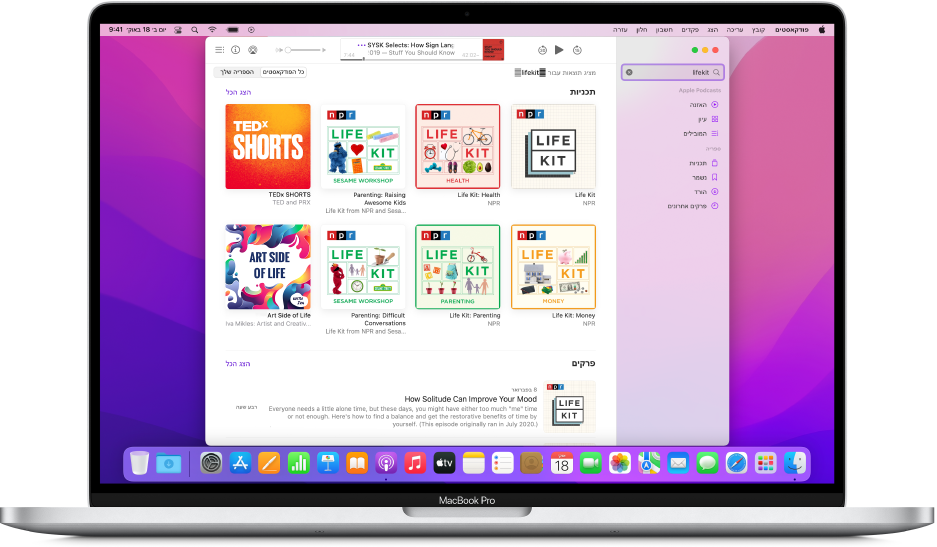Open System Preferences from the Dock
This screenshot has width=937, height=547.
coord(211,463)
